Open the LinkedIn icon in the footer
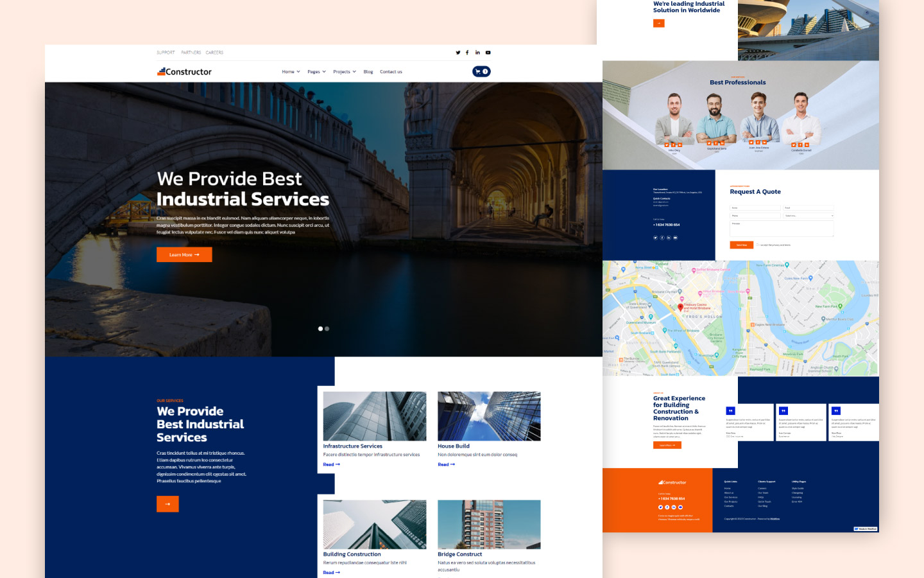This screenshot has height=578, width=924. point(673,507)
